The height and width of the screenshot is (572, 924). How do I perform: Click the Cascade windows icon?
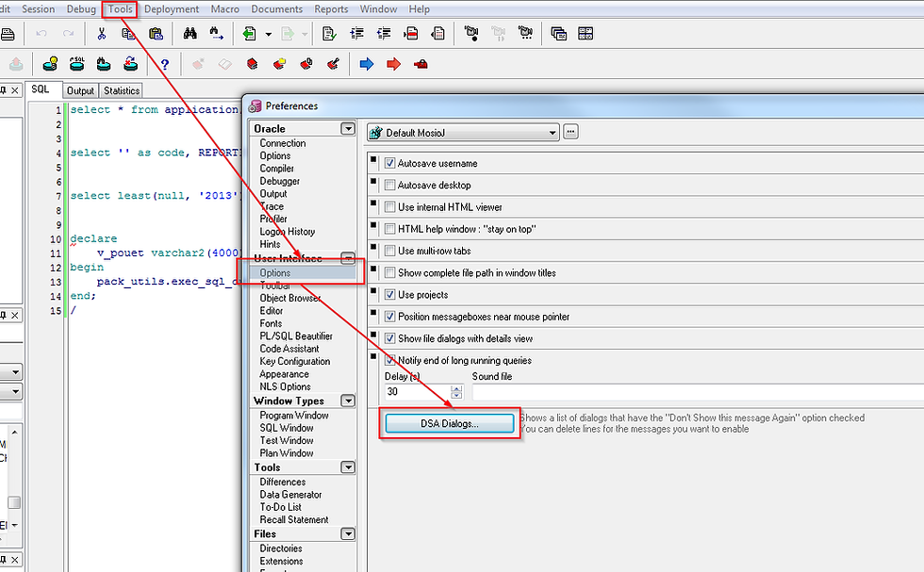(x=558, y=34)
